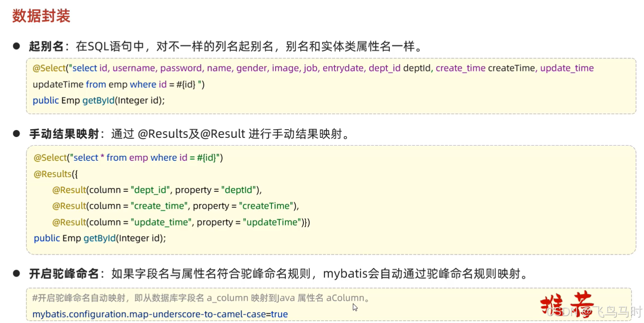Click the "deptId" property value string
Viewport: 644px width, 323px height.
coord(239,190)
